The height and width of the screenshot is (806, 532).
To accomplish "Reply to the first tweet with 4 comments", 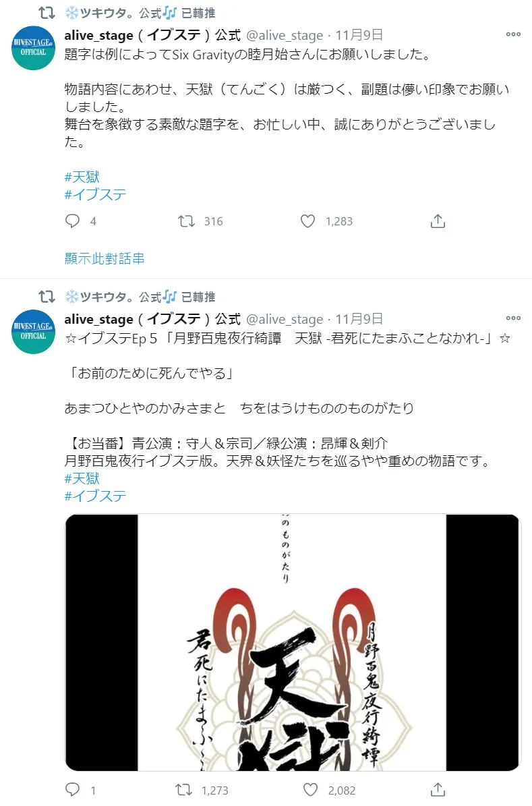I will [72, 221].
